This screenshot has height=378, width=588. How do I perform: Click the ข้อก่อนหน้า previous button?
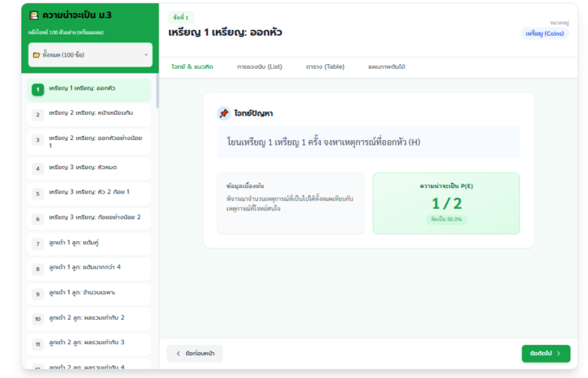coord(194,354)
